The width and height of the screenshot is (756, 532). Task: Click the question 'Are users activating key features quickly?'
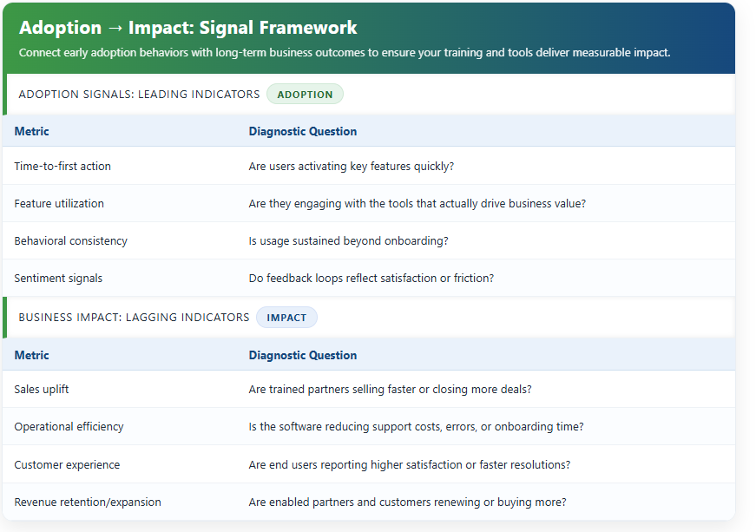click(x=351, y=167)
